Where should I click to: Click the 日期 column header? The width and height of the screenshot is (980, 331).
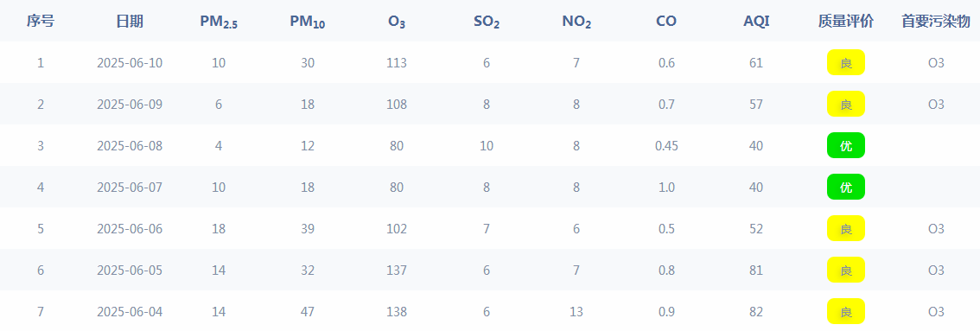click(x=130, y=22)
